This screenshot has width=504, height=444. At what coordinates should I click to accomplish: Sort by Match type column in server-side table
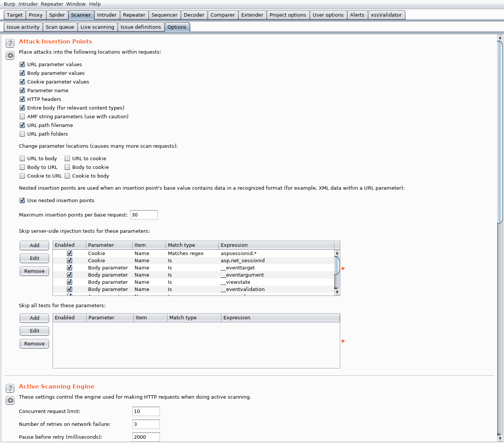192,245
